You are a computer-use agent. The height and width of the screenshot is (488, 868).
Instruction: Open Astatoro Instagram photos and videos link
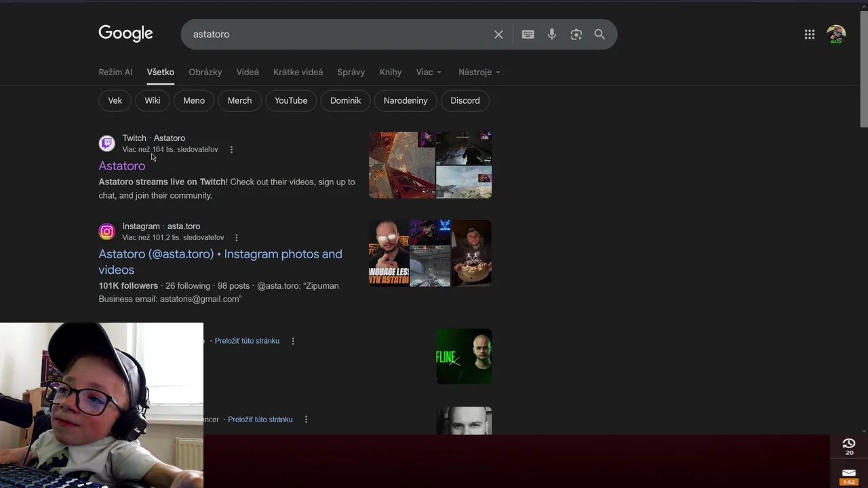[220, 262]
